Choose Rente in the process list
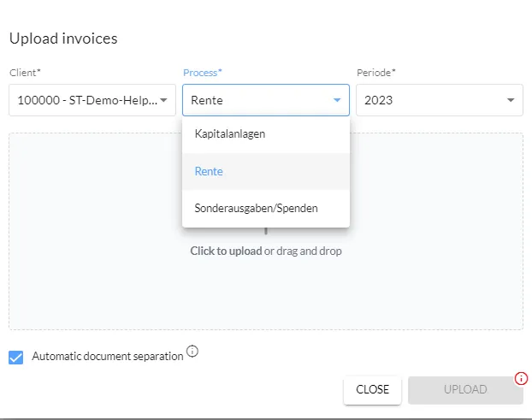This screenshot has width=532, height=420. (266, 171)
